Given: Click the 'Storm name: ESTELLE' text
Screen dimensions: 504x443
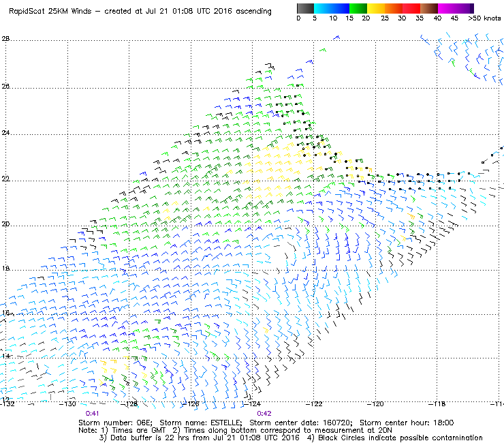Looking at the screenshot, I should [x=201, y=423].
